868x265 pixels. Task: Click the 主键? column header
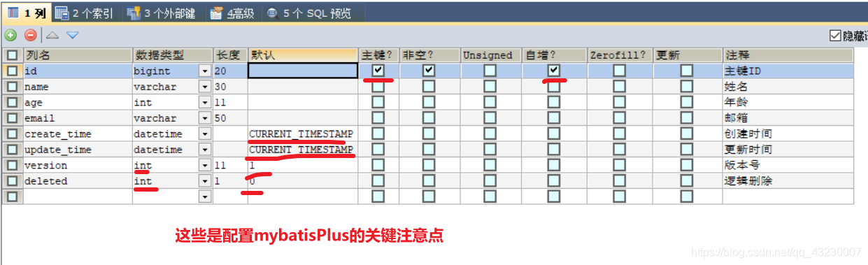point(379,55)
